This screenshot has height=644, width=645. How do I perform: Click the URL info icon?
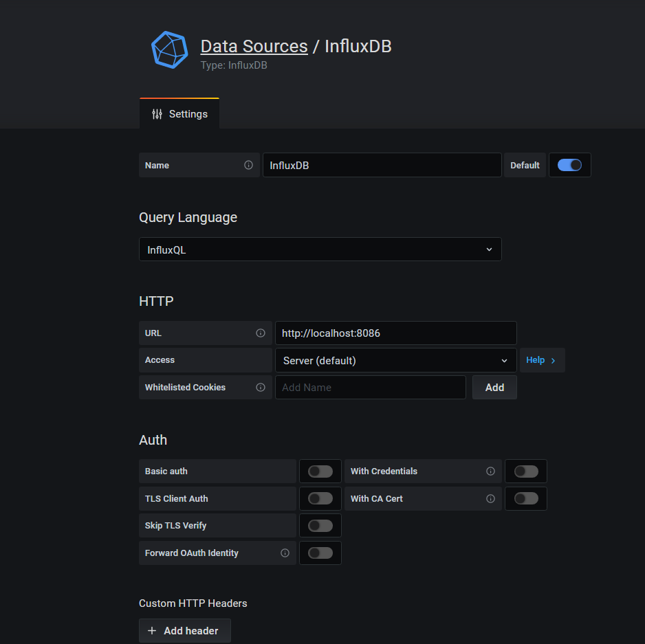click(x=261, y=333)
